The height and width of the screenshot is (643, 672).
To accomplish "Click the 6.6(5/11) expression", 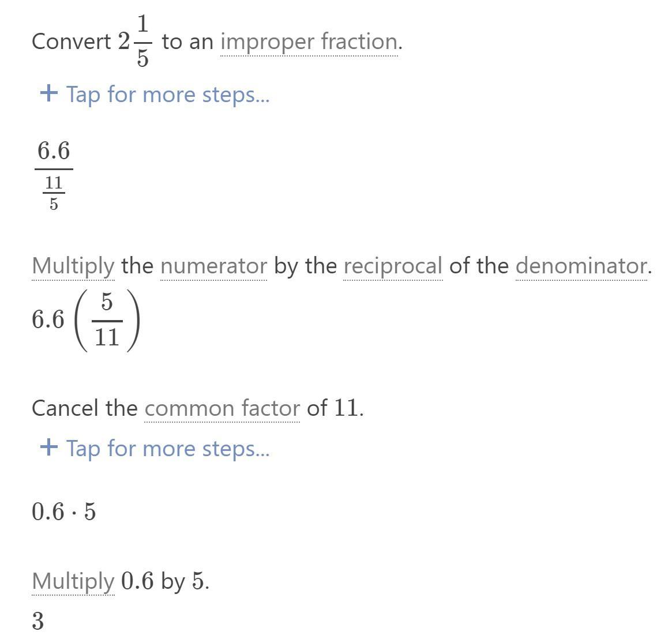I will coord(86,320).
